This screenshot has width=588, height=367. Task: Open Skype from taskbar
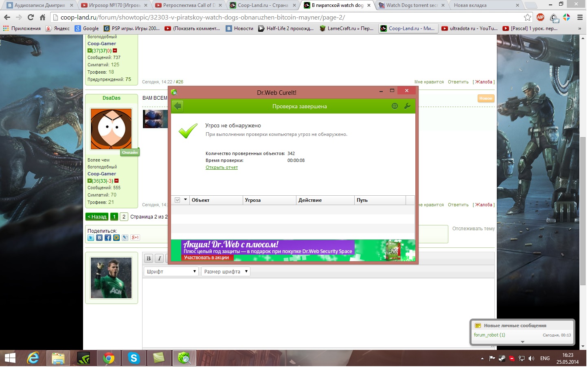coord(134,358)
